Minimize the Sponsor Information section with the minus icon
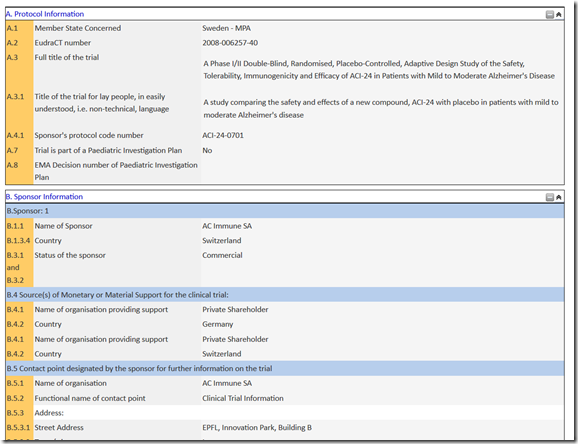Viewport: 578px width, 444px height. tap(550, 197)
